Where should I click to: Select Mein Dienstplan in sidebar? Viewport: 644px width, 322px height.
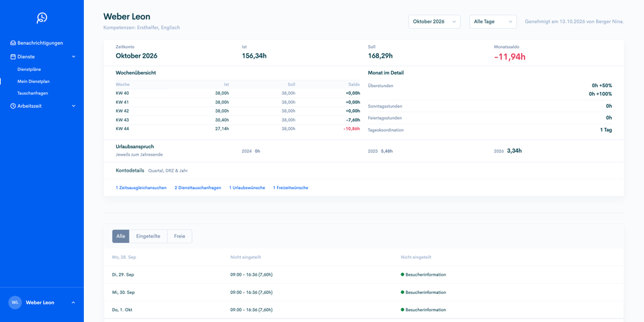click(x=34, y=81)
